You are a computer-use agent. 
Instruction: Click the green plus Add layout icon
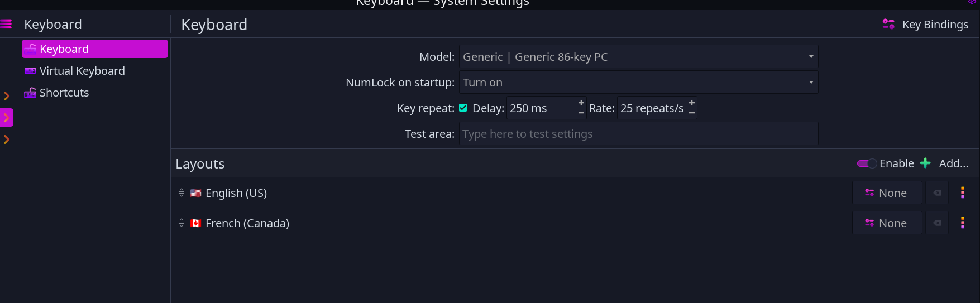[925, 163]
